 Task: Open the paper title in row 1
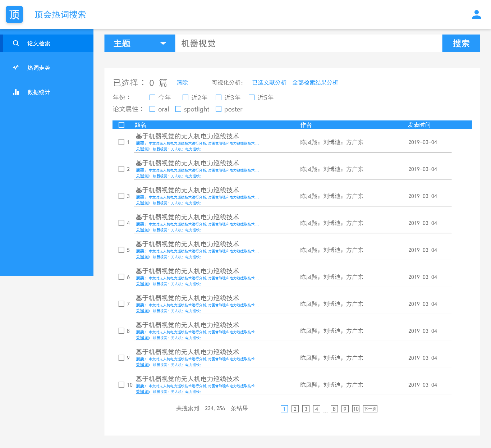click(187, 136)
